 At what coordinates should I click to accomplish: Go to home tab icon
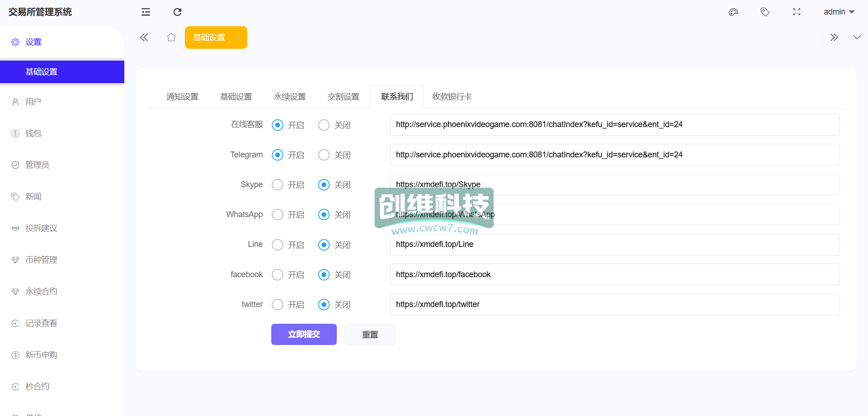(171, 38)
